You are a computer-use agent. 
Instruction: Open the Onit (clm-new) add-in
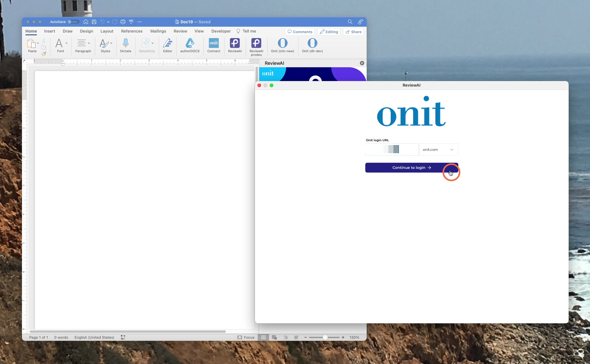282,45
